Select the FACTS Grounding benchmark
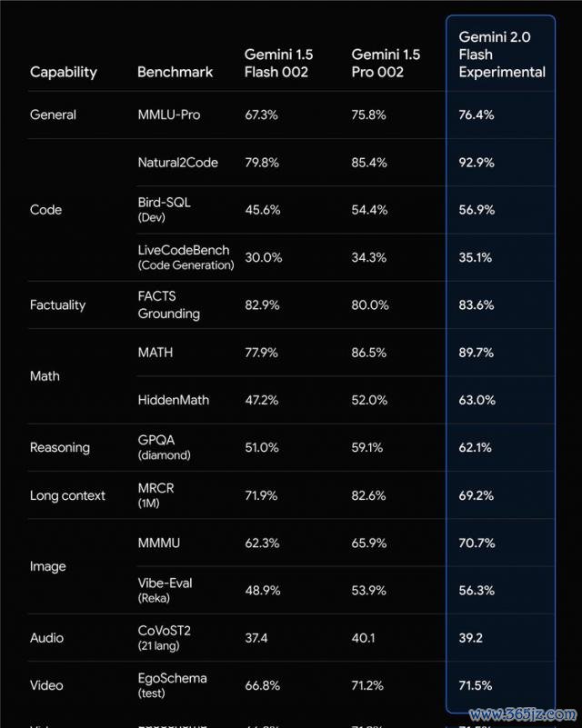The width and height of the screenshot is (582, 728). pos(168,305)
